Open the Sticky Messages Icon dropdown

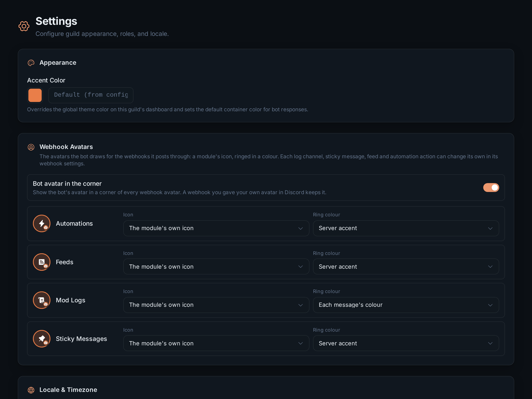[x=216, y=343]
